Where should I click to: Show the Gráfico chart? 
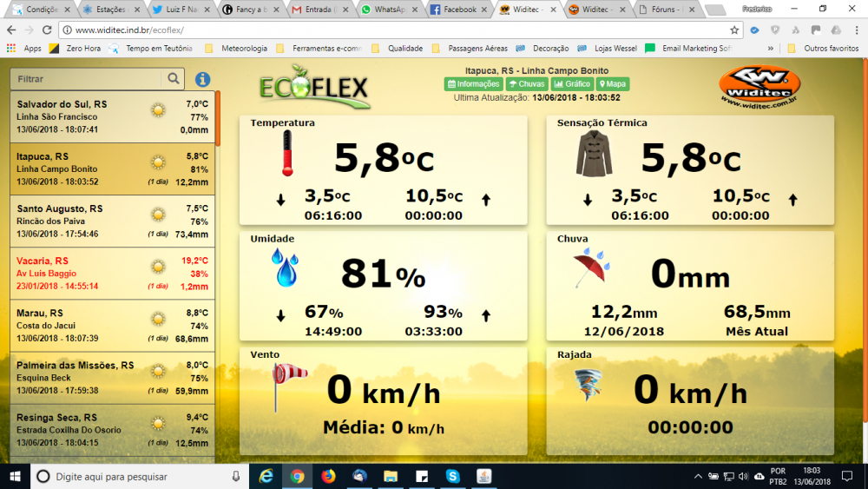[x=572, y=84]
